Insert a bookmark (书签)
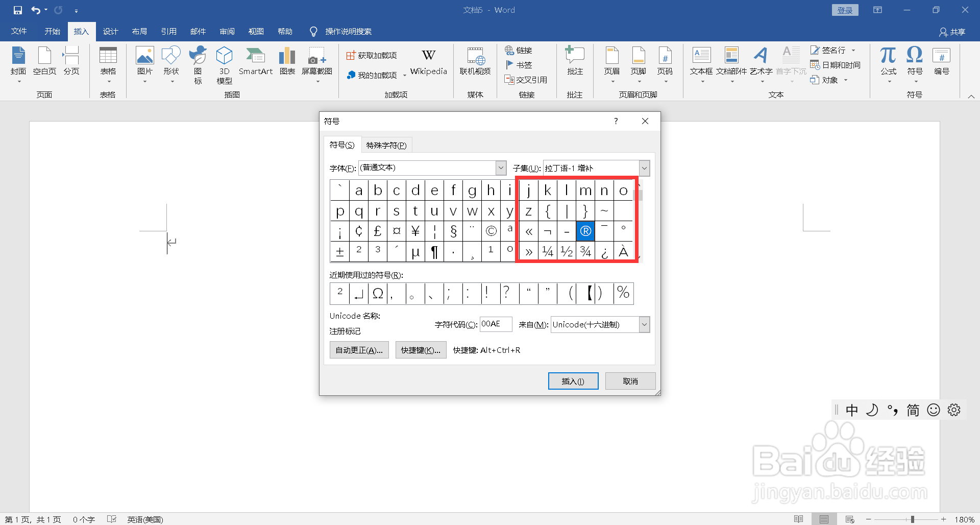 coord(519,65)
